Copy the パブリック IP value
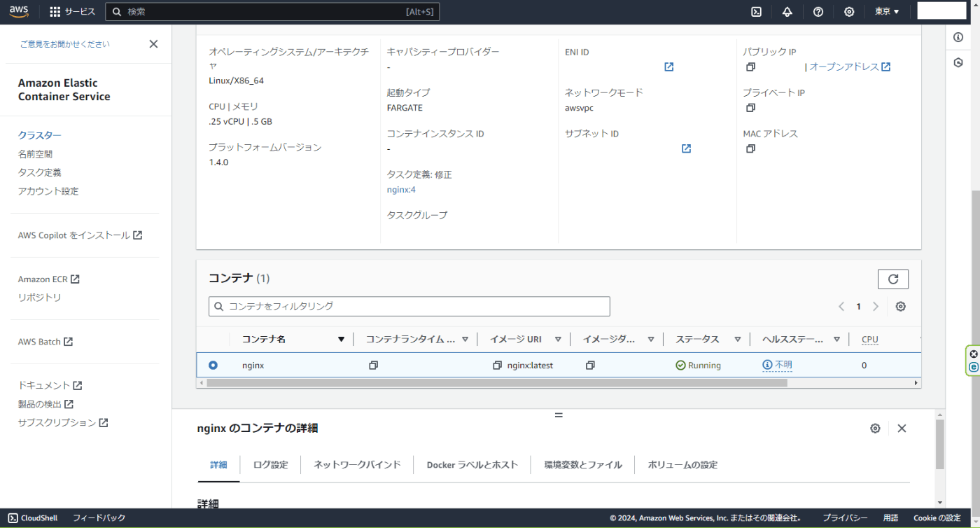This screenshot has width=980, height=528. 750,67
